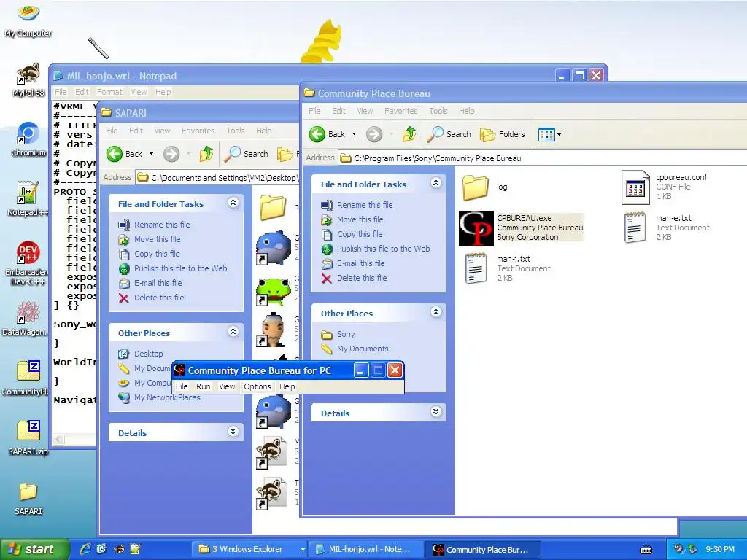Open the log folder
747x560 pixels.
(x=476, y=187)
